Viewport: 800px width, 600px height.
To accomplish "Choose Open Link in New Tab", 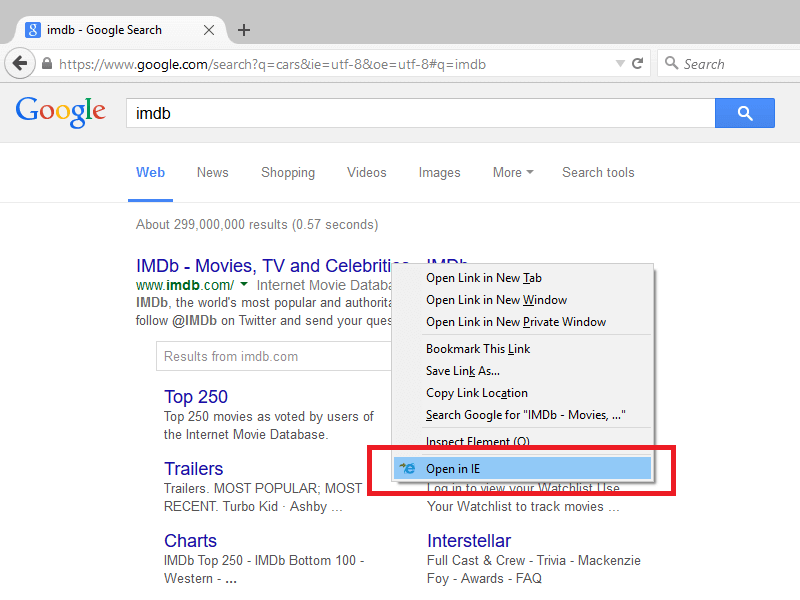I will pyautogui.click(x=523, y=278).
